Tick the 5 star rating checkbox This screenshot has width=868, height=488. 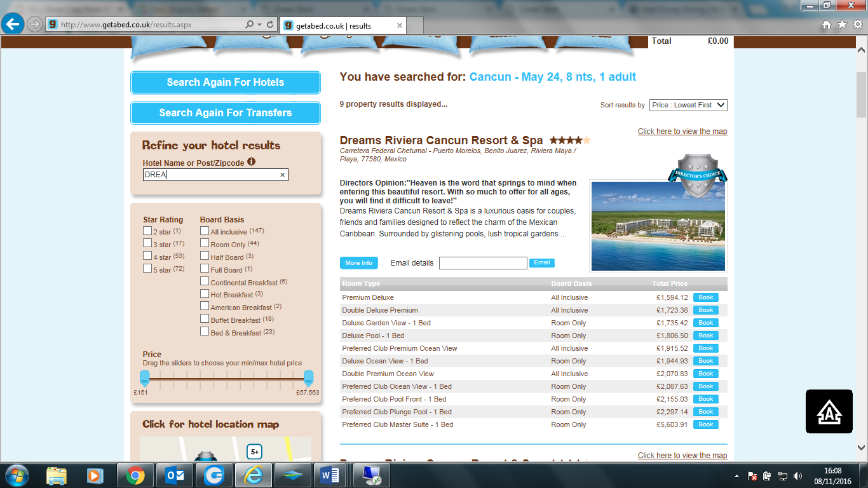(x=147, y=269)
